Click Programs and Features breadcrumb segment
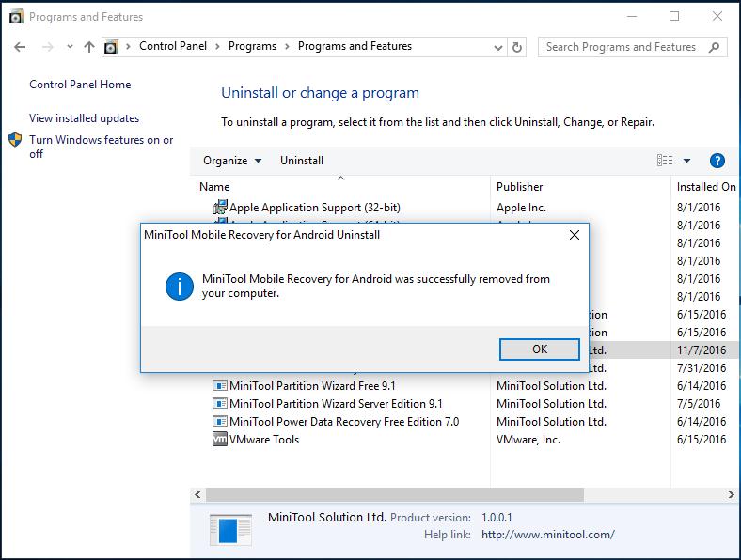Screen dimensions: 741x560 point(355,46)
